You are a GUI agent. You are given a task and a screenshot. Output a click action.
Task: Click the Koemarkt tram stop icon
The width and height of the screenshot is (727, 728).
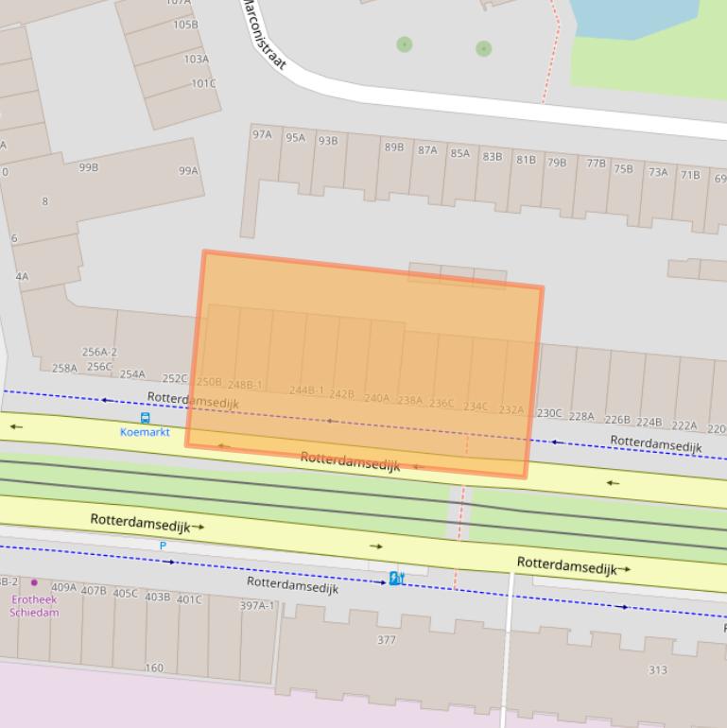(x=145, y=418)
